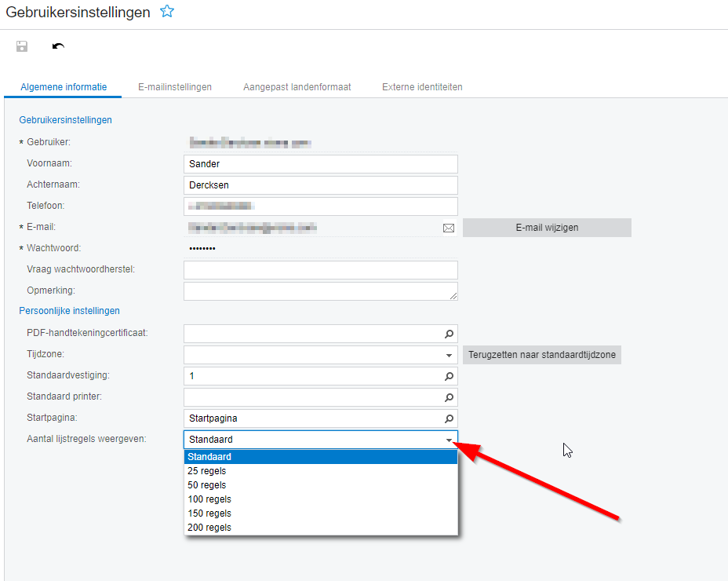Switch to E-mailinstellingen tab

point(175,87)
